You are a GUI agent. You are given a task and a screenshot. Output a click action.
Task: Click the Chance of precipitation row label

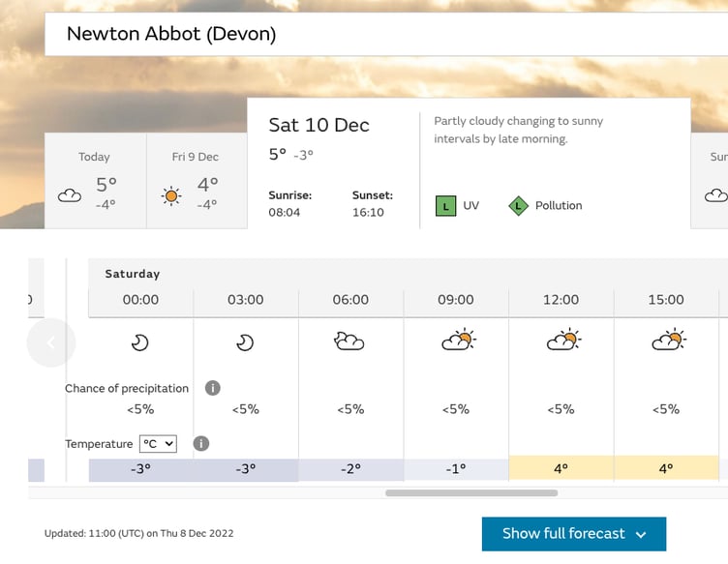[127, 388]
